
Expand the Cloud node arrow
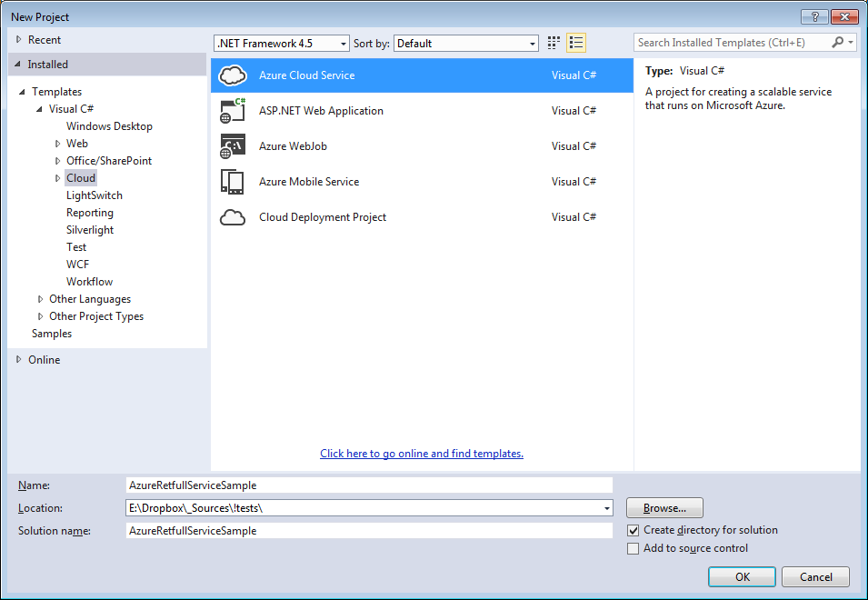[x=57, y=177]
